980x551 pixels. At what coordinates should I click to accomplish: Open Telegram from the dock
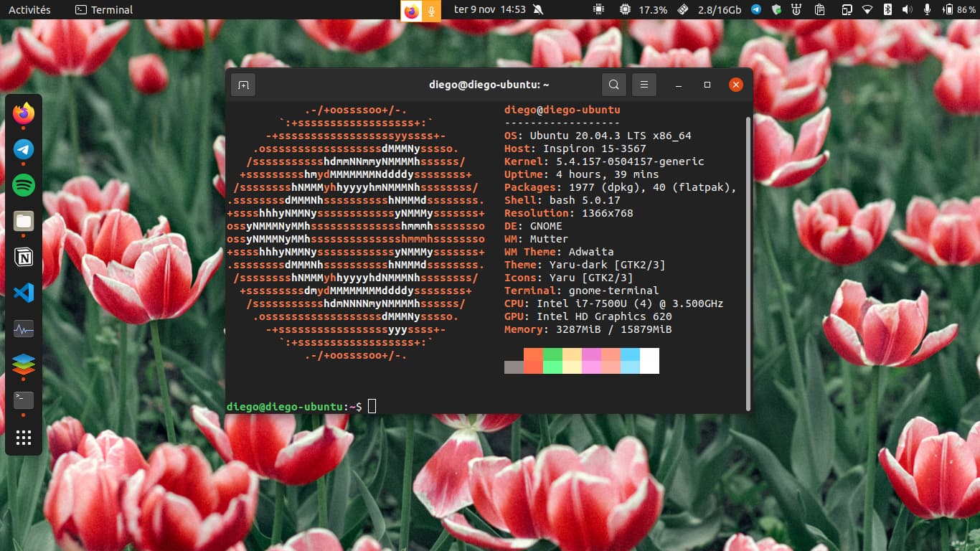point(24,149)
